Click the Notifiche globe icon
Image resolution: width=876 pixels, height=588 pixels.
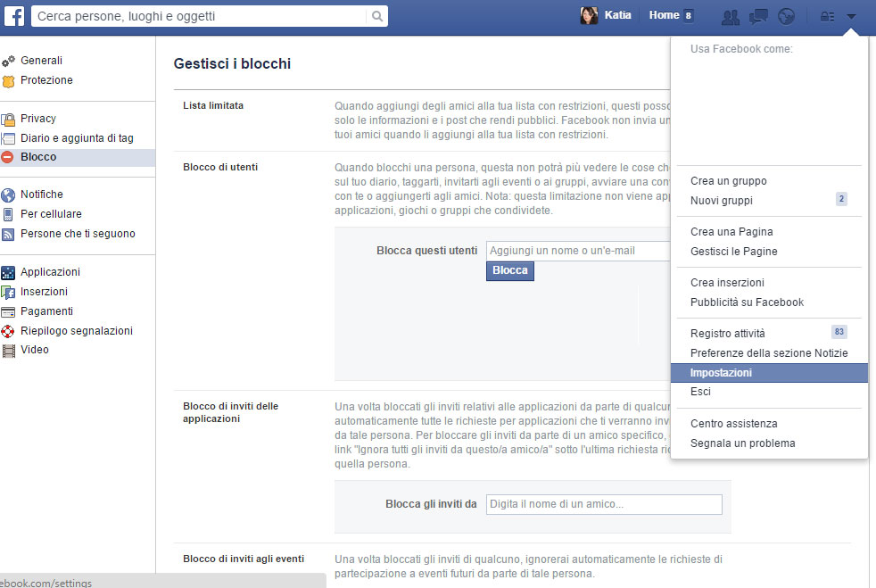click(8, 195)
